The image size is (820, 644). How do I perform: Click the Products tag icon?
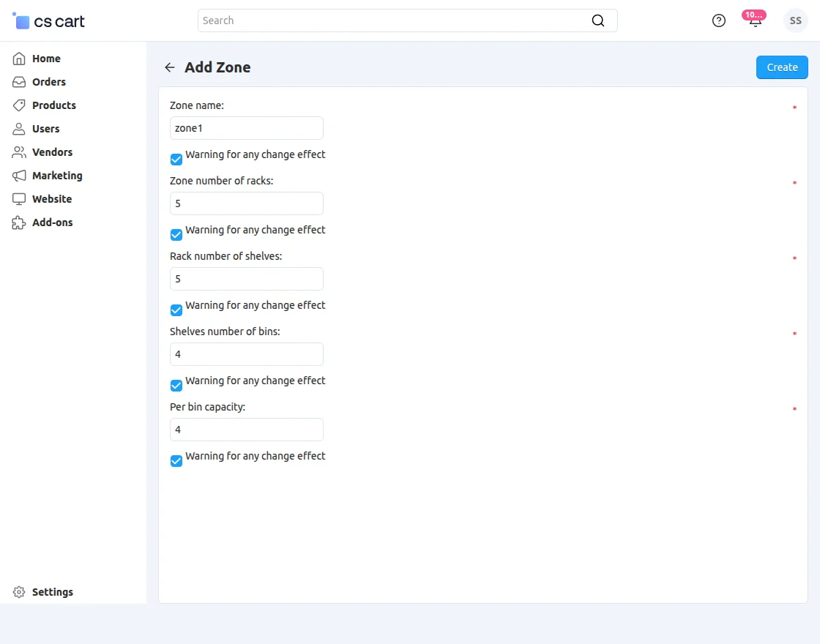click(19, 105)
